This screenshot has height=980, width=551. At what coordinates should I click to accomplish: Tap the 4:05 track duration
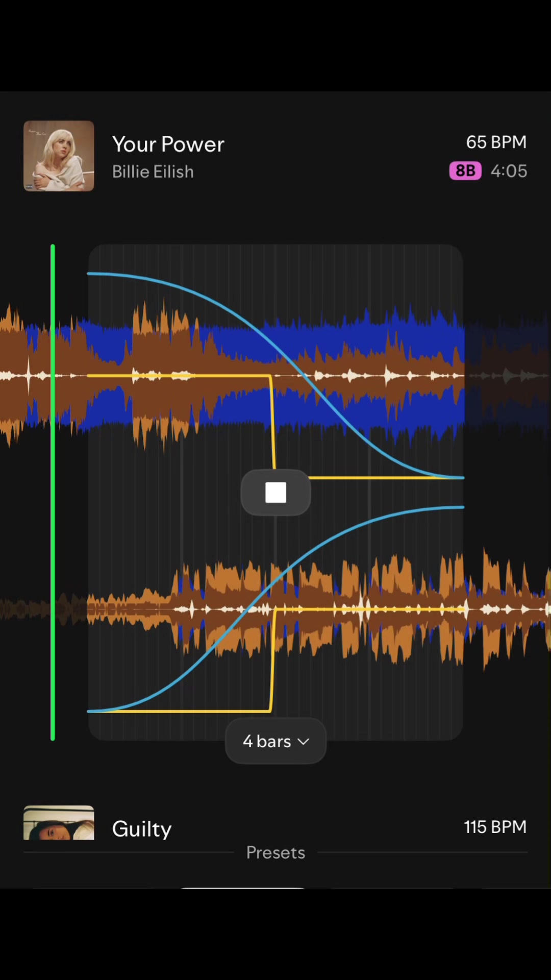click(509, 170)
